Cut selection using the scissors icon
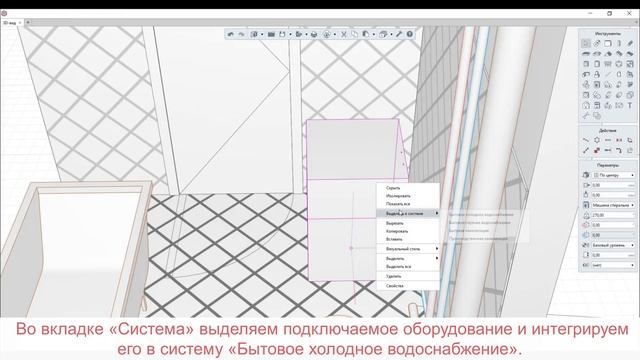 344,34
